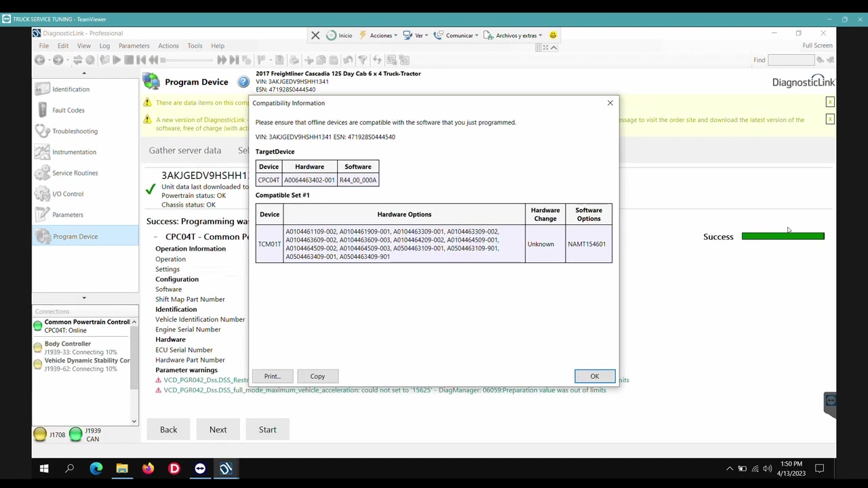This screenshot has height=488, width=868.
Task: Open the File menu
Action: coord(43,46)
